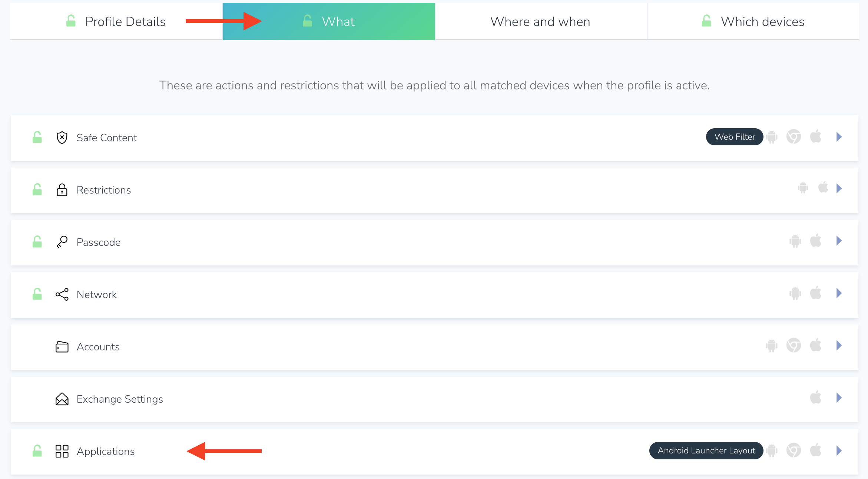Switch to the Where and when tab

point(540,22)
